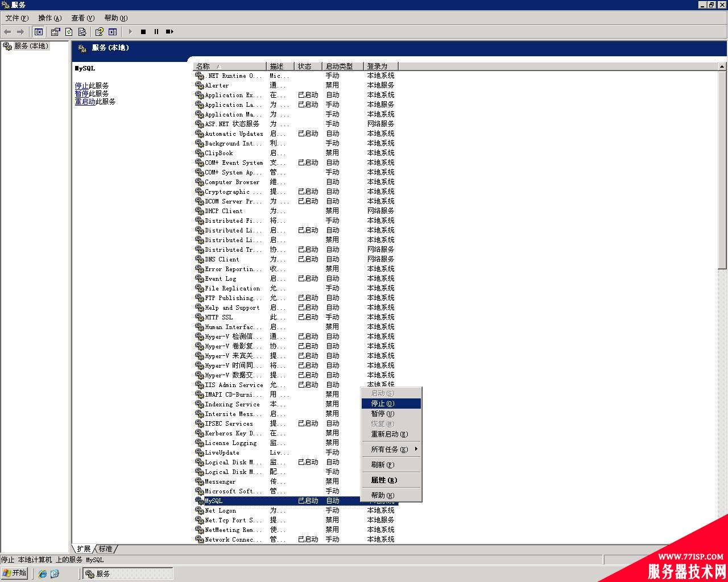Screen dimensions: 728x582
Task: Select the Computer Browser service row
Action: click(x=296, y=182)
